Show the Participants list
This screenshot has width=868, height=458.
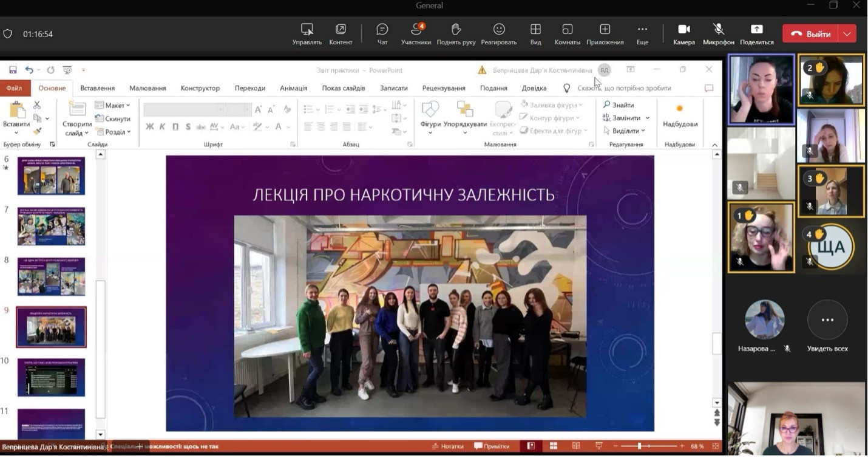416,34
